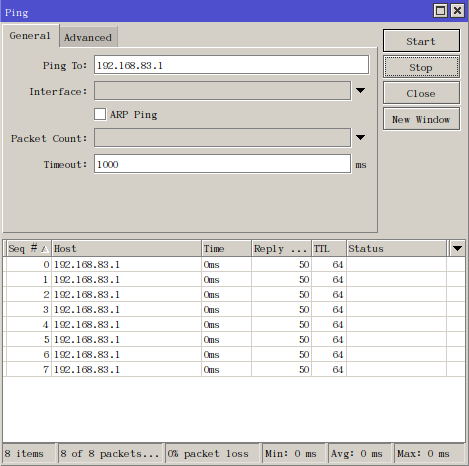469x466 pixels.
Task: Click the 'Max: 0 ms' status
Action: point(430,454)
